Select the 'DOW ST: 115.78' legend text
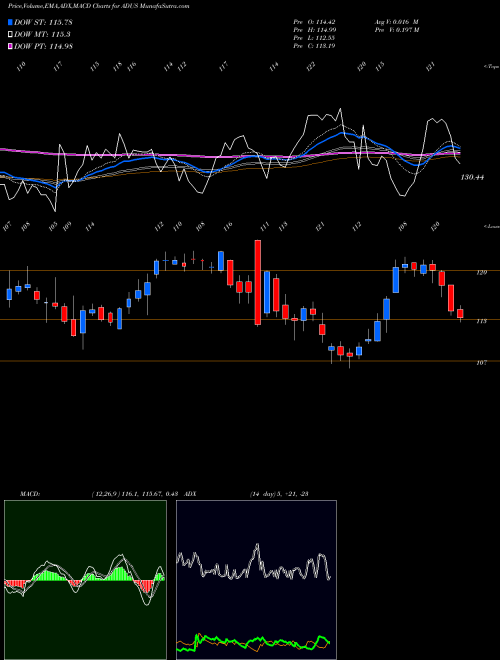This screenshot has width=500, height=660. pos(43,22)
